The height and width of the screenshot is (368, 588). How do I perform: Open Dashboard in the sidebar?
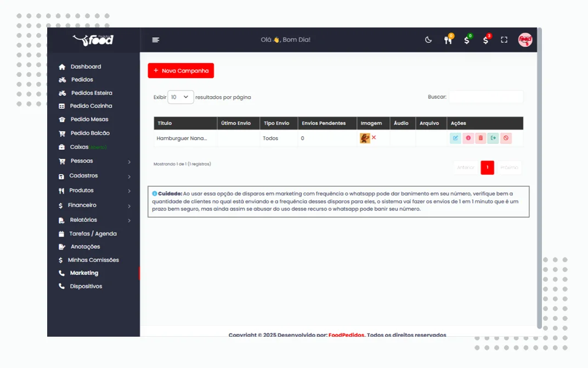[86, 66]
